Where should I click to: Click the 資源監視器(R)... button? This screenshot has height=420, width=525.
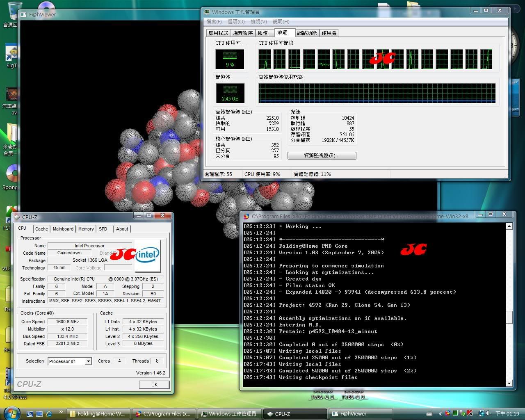[x=322, y=155]
